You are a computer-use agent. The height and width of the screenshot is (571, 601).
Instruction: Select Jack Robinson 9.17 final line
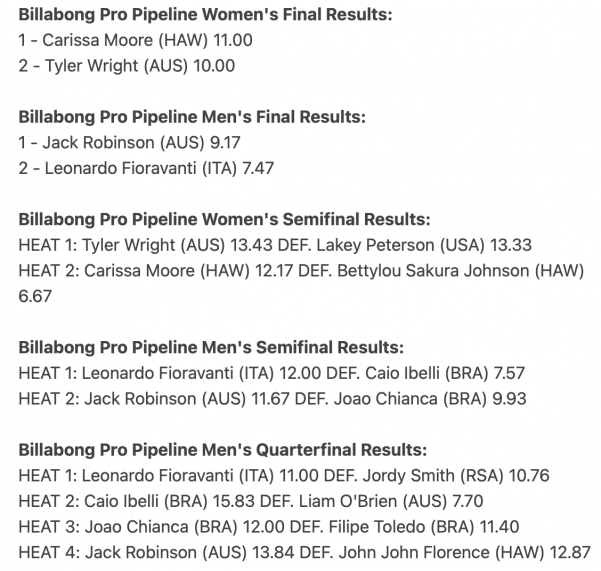click(x=129, y=143)
